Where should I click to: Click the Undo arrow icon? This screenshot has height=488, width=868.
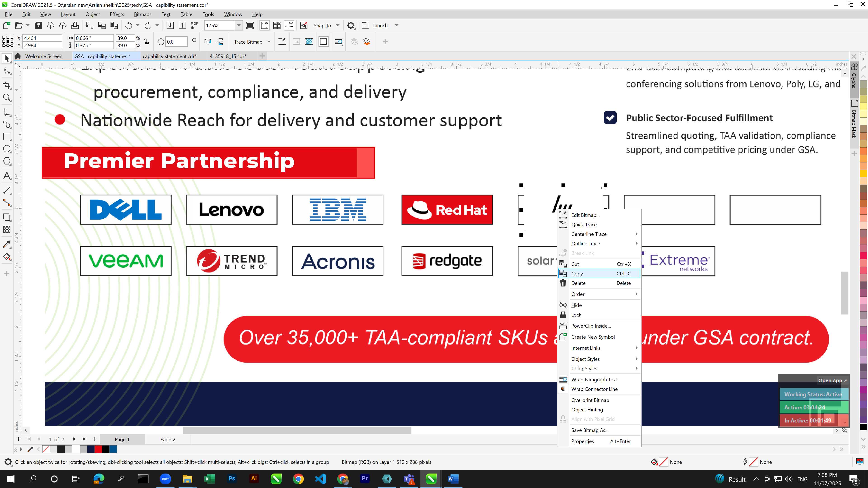click(128, 25)
